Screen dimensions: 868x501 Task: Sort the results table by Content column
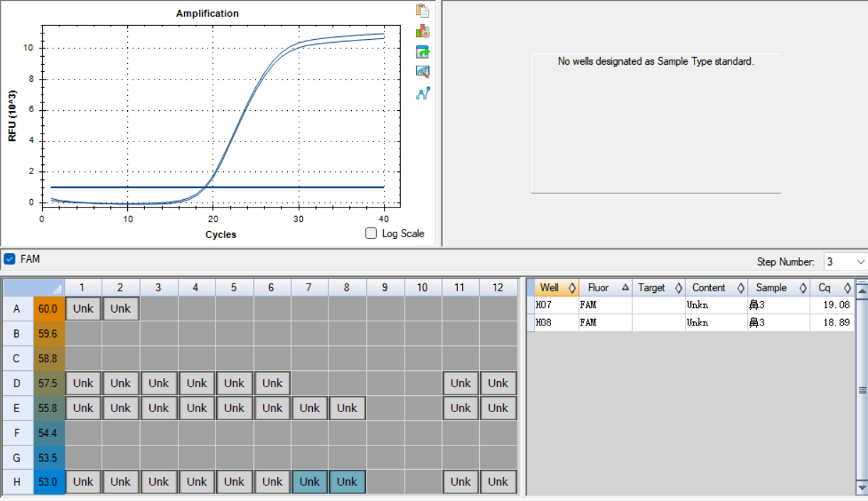[717, 288]
